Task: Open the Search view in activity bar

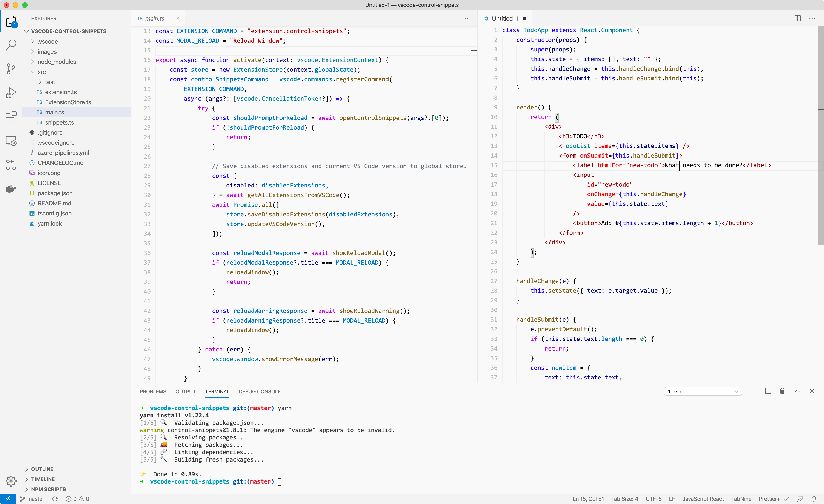Action: coord(11,45)
